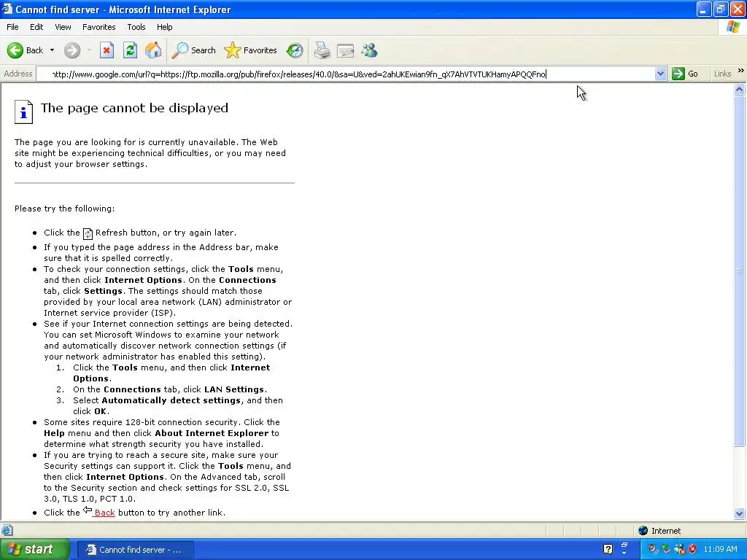Open the Help menu
This screenshot has width=747, height=560.
tap(164, 27)
